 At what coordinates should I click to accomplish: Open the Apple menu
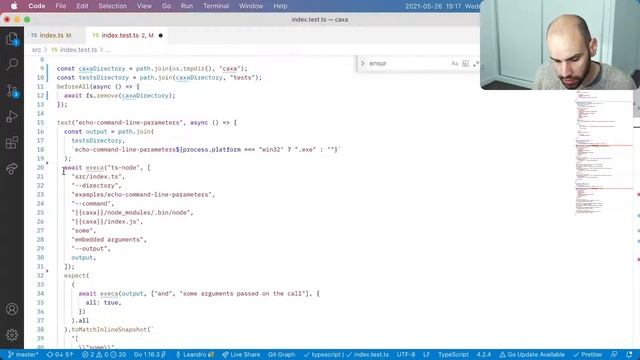[14, 6]
